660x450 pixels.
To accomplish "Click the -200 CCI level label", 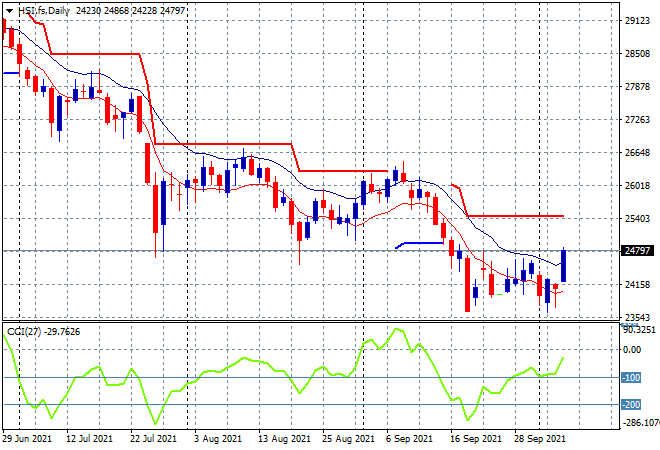I will coord(631,405).
